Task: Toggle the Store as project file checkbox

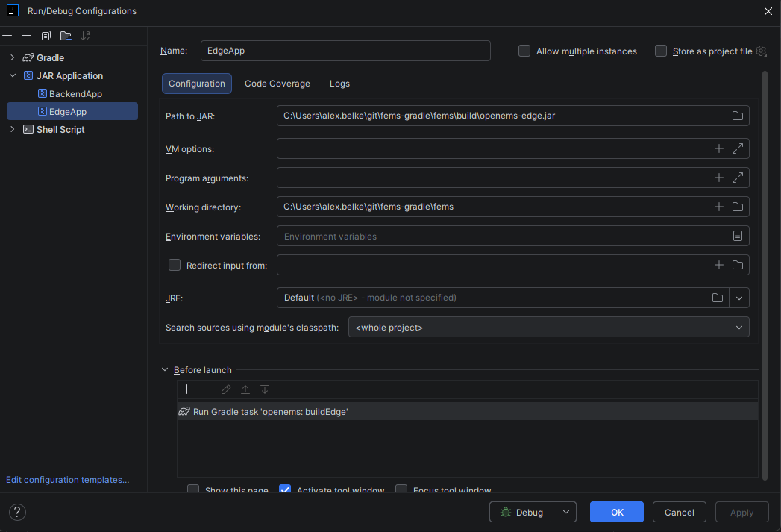Action: (x=661, y=51)
